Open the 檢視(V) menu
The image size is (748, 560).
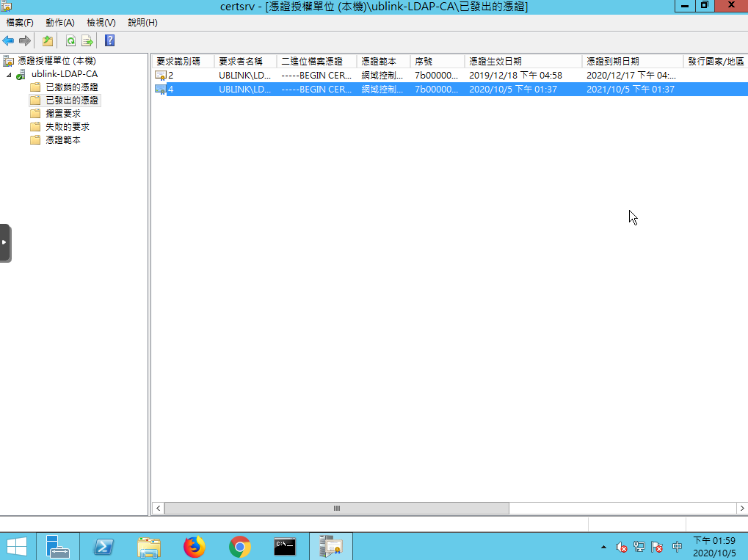click(101, 23)
